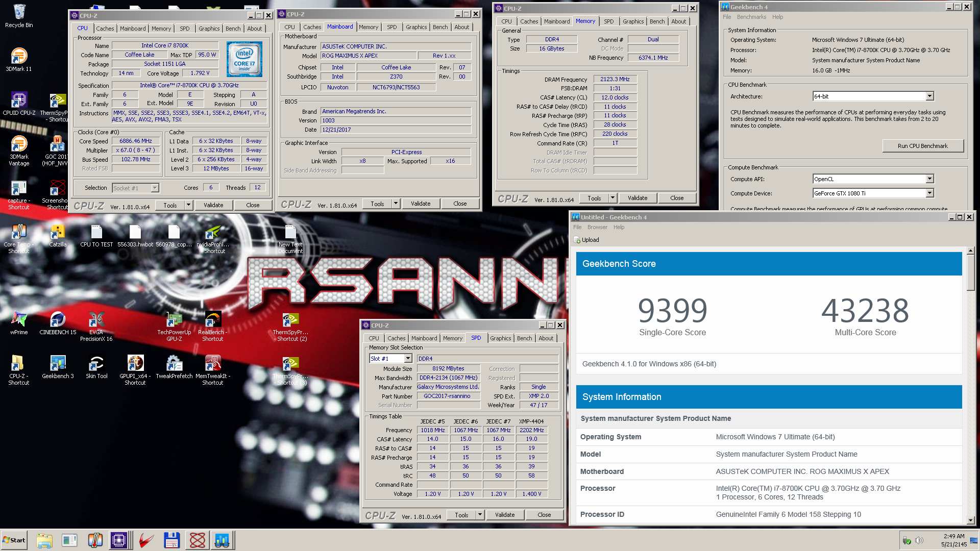The height and width of the screenshot is (551, 980).
Task: Open Tools dropdown arrow in SPD window
Action: click(x=480, y=515)
